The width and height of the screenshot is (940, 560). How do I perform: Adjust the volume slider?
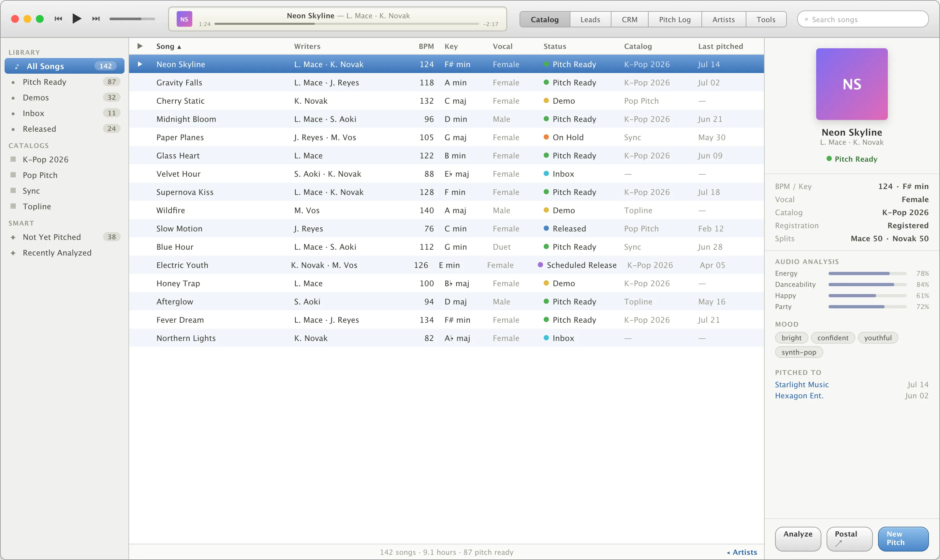click(132, 19)
